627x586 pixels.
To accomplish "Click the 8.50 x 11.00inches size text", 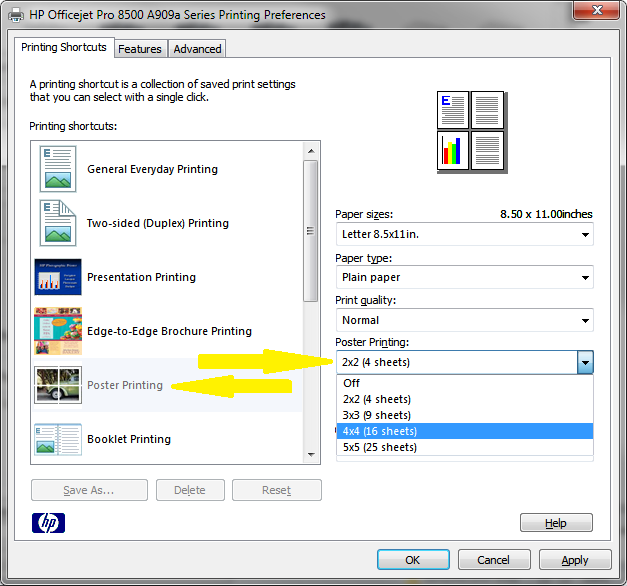I will click(546, 214).
